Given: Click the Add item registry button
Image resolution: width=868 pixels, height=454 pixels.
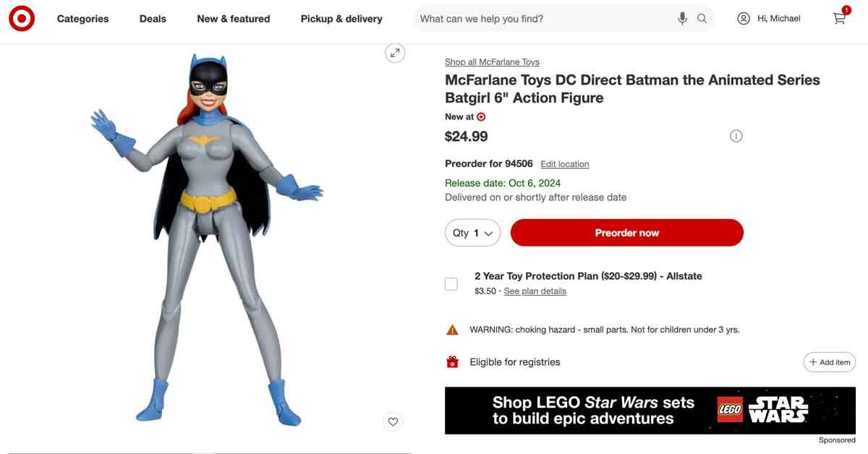Looking at the screenshot, I should click(830, 362).
